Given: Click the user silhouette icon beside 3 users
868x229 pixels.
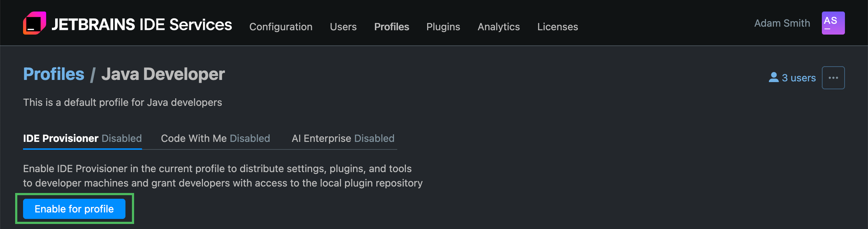Looking at the screenshot, I should (774, 77).
